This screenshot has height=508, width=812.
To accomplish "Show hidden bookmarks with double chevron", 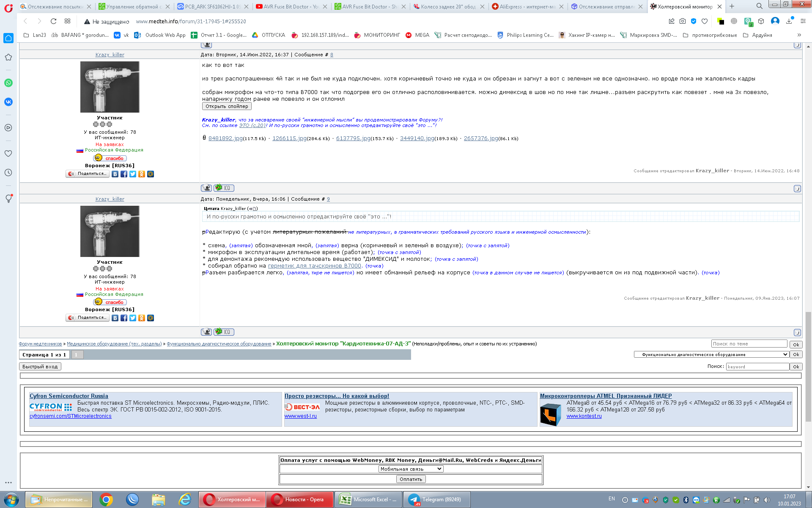I will point(799,35).
